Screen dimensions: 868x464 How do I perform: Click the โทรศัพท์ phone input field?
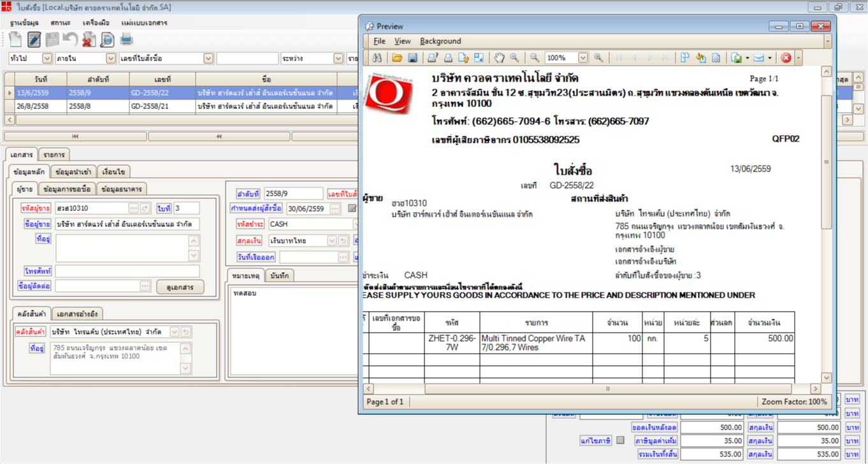coord(127,271)
